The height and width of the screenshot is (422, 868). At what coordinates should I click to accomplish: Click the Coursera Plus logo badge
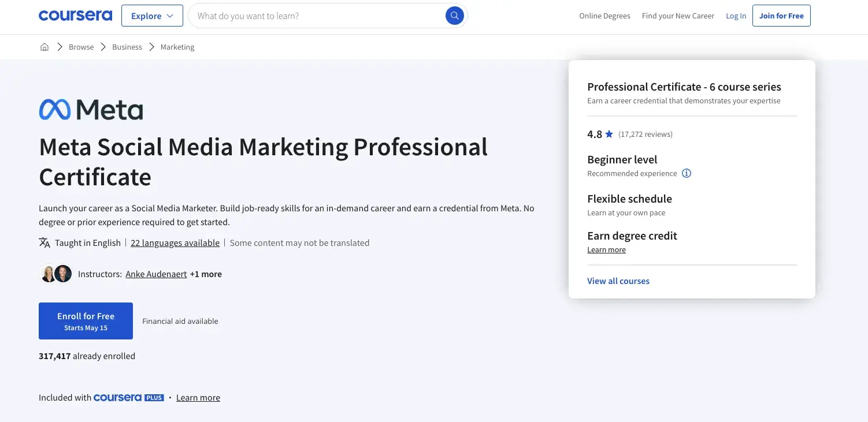128,397
